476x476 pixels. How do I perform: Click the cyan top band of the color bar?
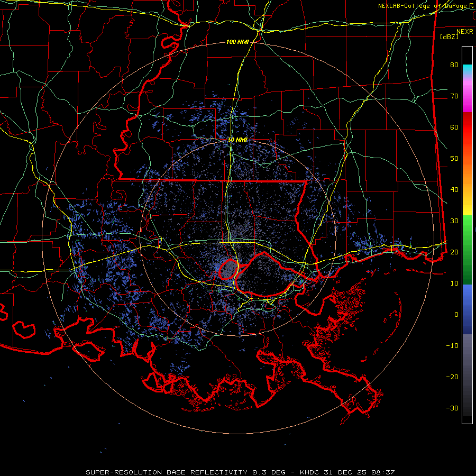(467, 70)
